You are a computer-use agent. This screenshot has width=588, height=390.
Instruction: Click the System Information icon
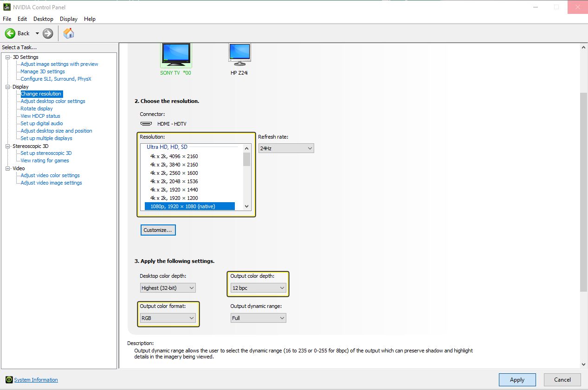[9, 380]
